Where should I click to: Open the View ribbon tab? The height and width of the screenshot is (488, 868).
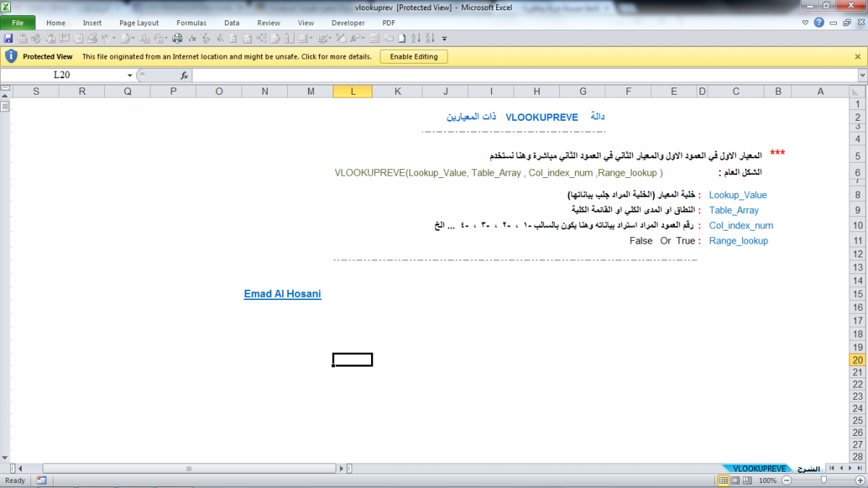(x=306, y=23)
